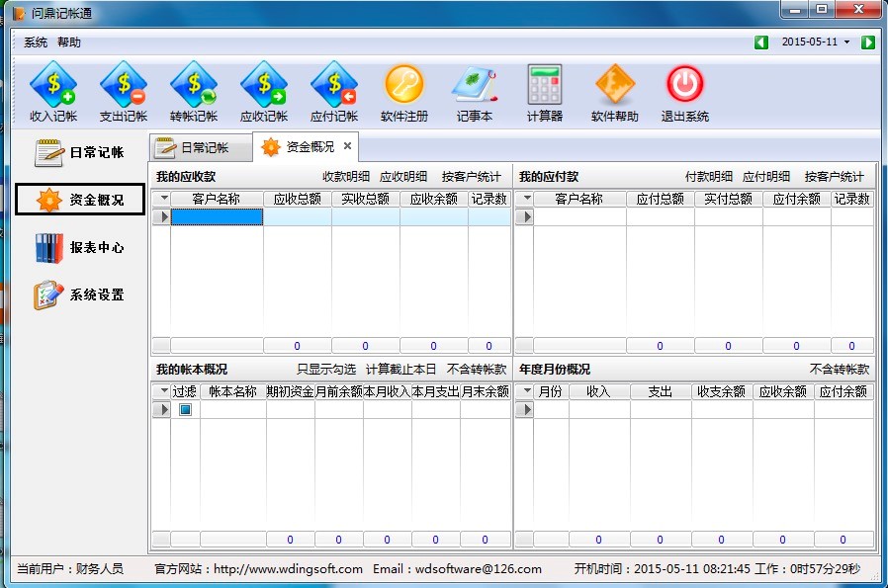Click 官方网站 http://www.wdingsoft.com in status bar

258,569
